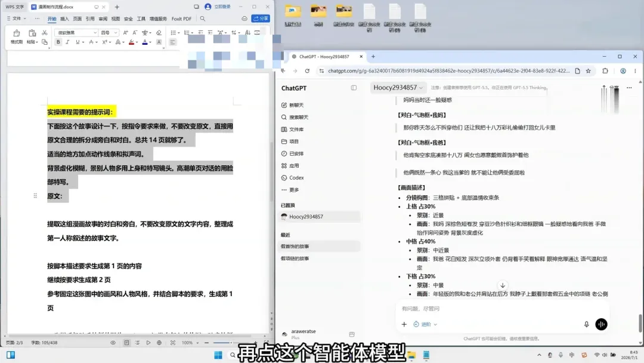Open the 假首饰的故事 chat
Viewport: 644px width, 363px height.
click(x=319, y=246)
